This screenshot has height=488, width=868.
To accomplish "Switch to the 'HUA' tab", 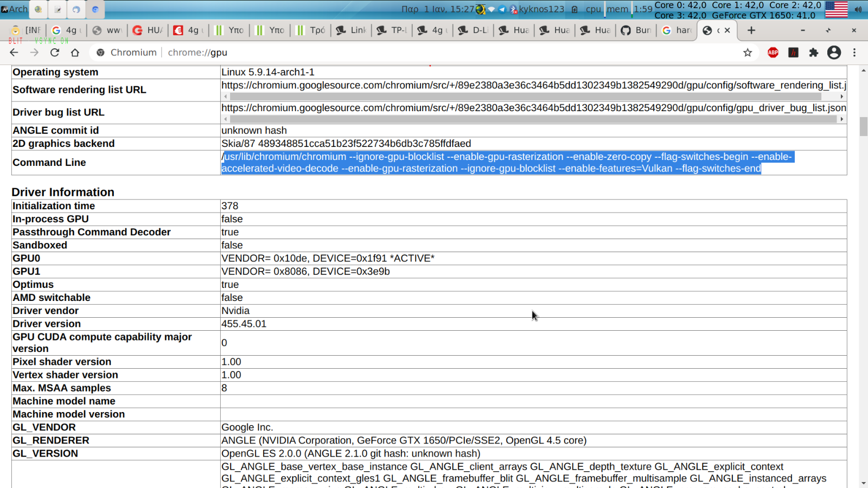I will coord(148,30).
